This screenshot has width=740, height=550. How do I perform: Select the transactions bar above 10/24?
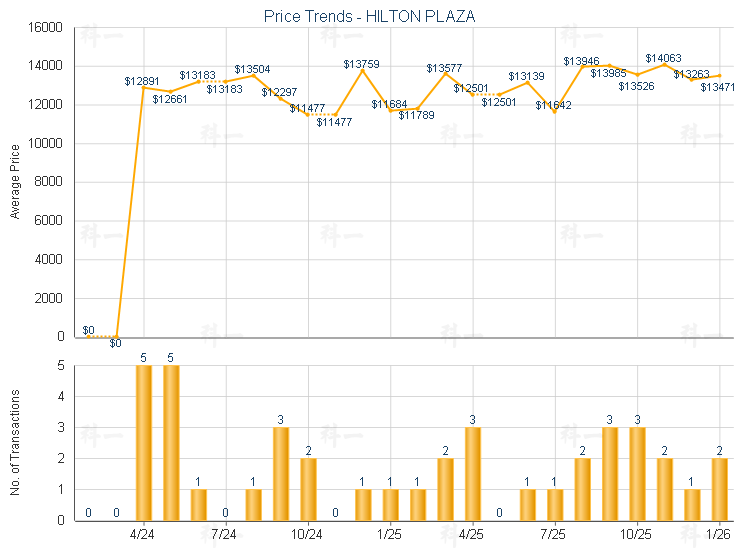[308, 488]
